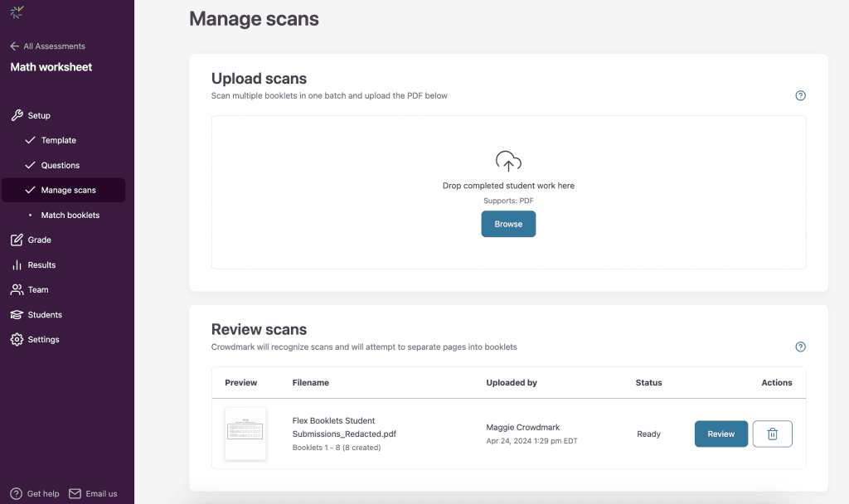
Task: Select Match booklets in sidebar
Action: pos(70,215)
